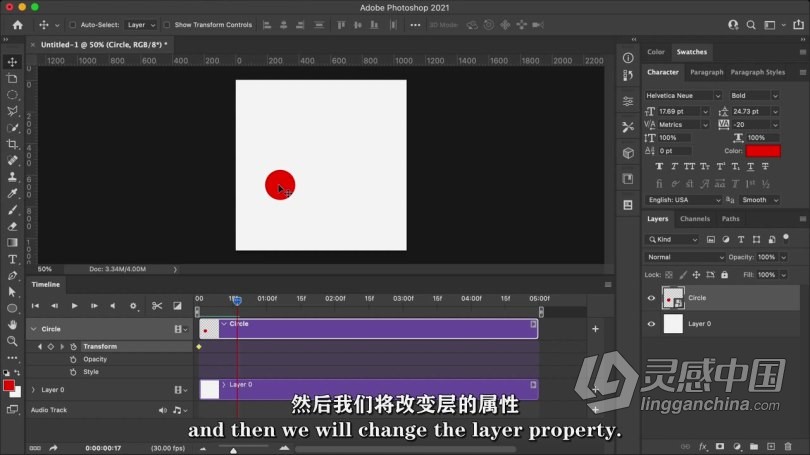Viewport: 810px width, 455px height.
Task: Select the Path Selection tool
Action: pyautogui.click(x=12, y=292)
